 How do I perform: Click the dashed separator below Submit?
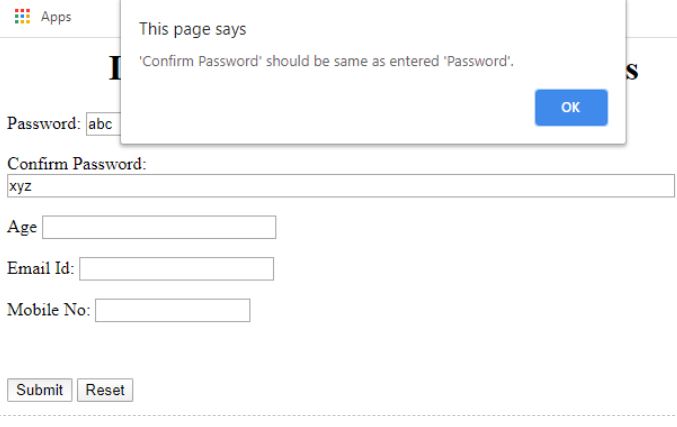[338, 415]
